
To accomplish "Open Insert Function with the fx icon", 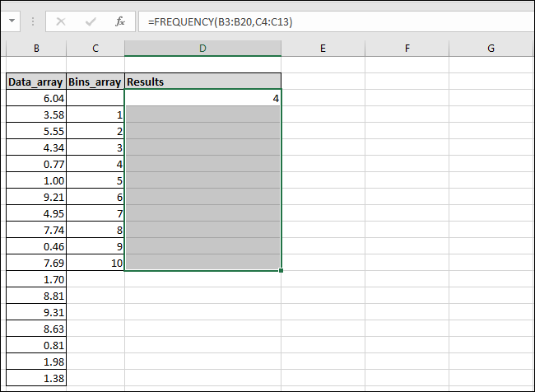I will 120,21.
